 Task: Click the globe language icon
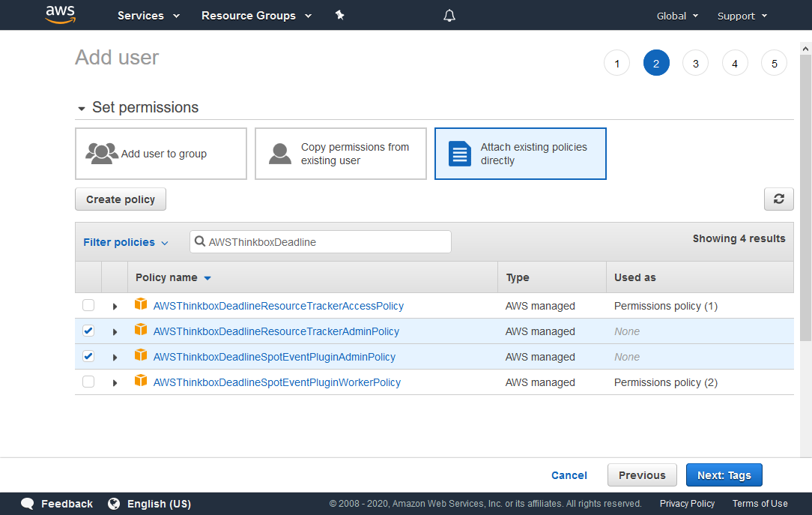114,504
